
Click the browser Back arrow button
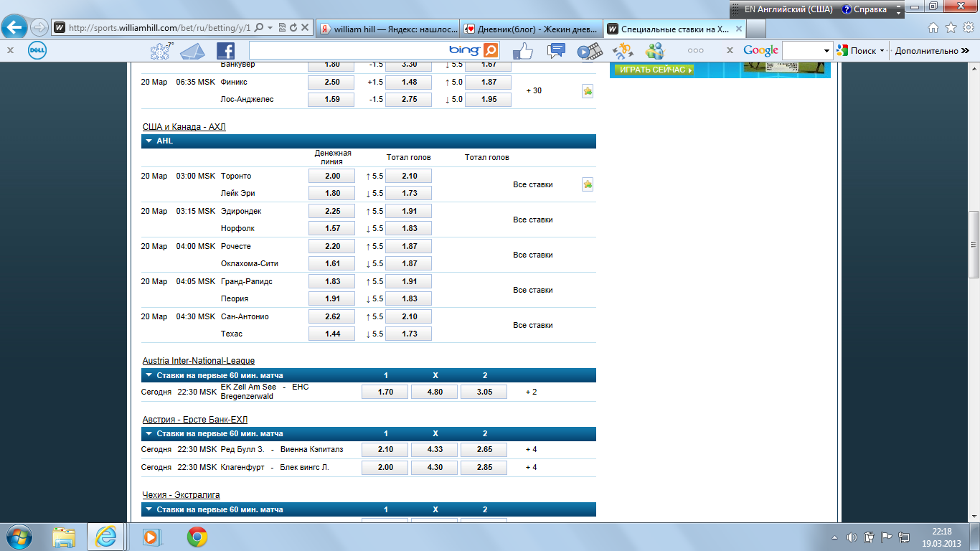point(15,28)
